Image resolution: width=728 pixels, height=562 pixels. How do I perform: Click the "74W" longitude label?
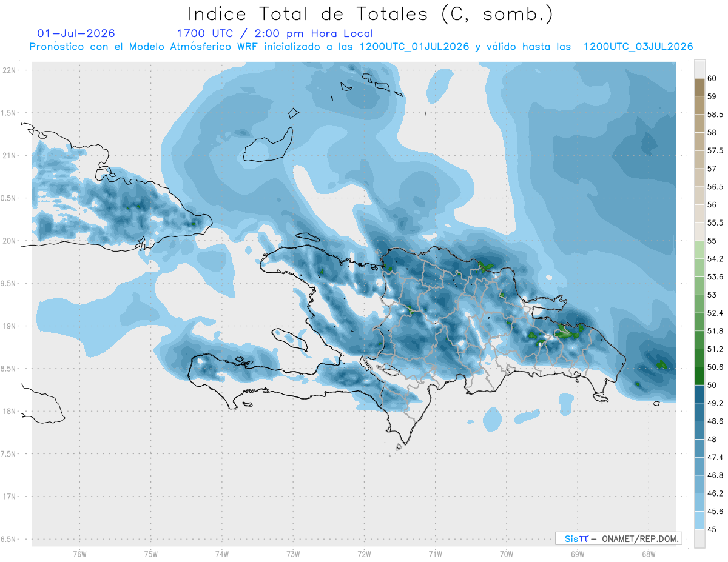tap(222, 554)
